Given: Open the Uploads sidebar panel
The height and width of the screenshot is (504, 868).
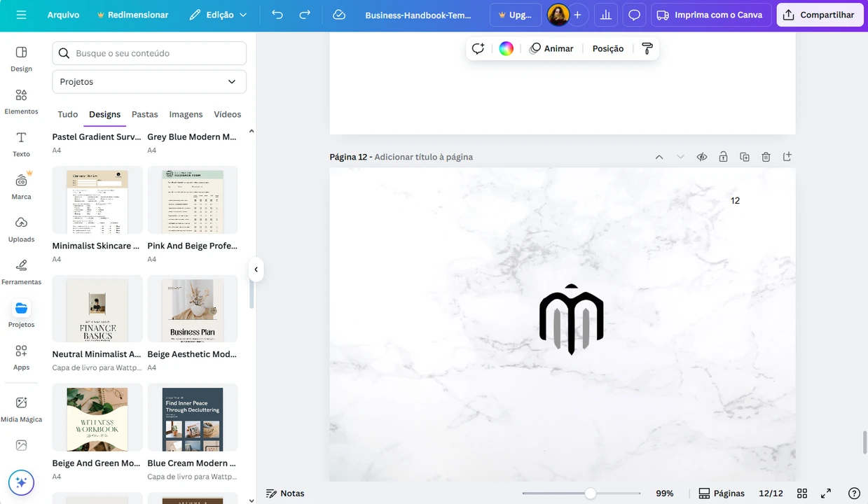Looking at the screenshot, I should pos(21,230).
